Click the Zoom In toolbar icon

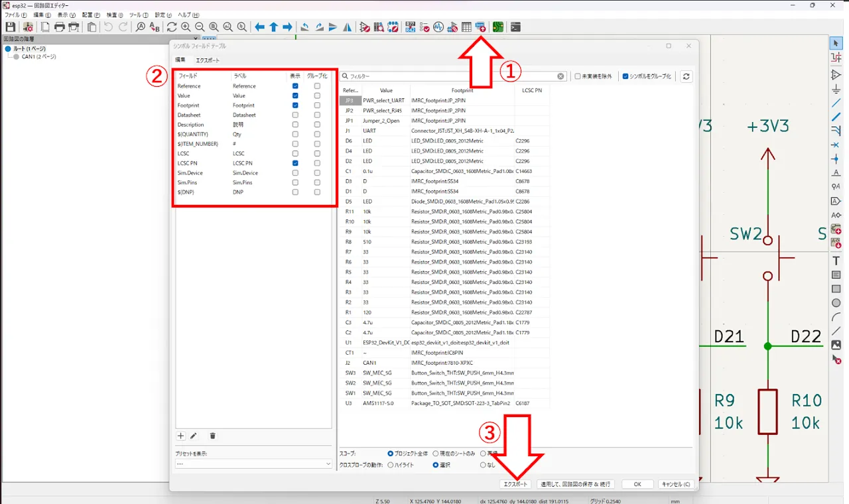(186, 27)
